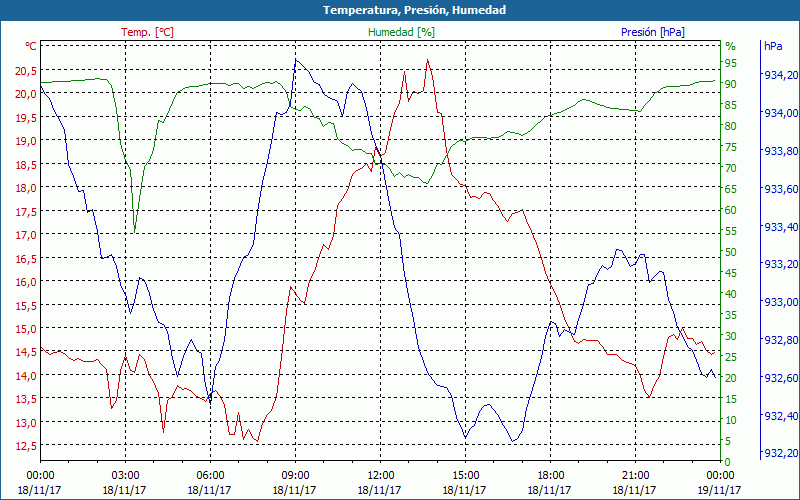Click the green "%" humidity axis unit
Screen dimensions: 800x500
coord(731,46)
